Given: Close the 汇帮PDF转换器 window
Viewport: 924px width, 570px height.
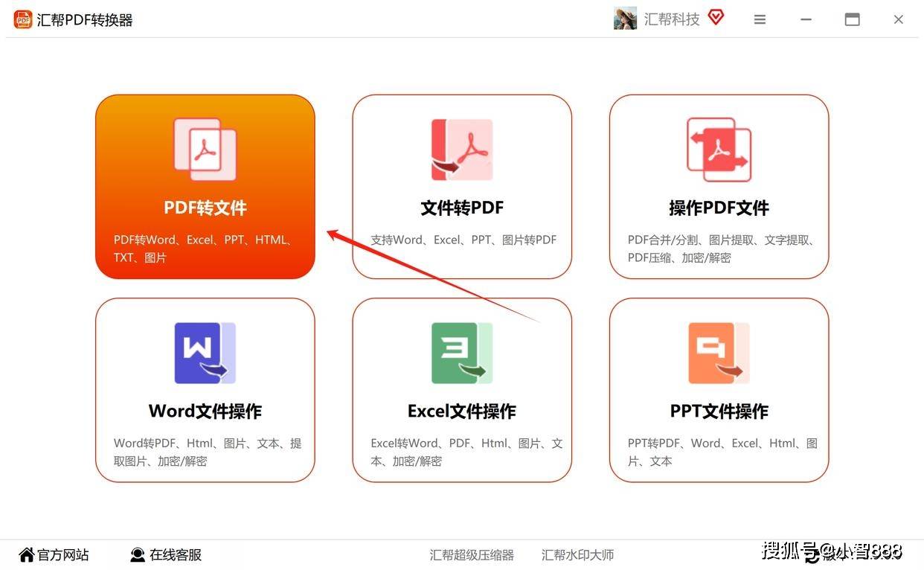Looking at the screenshot, I should point(899,20).
